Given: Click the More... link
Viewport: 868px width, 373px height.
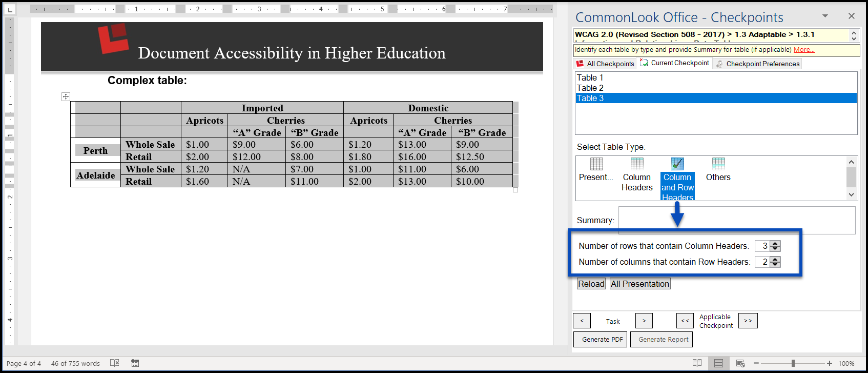Looking at the screenshot, I should 804,50.
